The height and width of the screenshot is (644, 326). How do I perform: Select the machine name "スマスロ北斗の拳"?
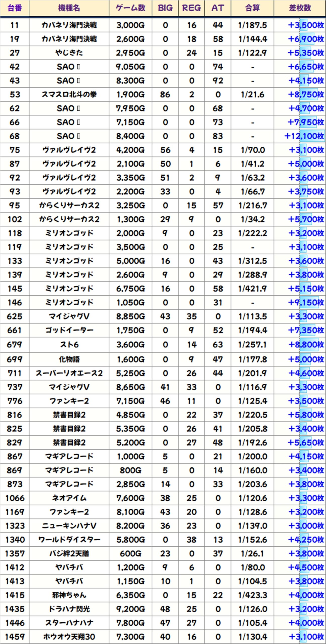[69, 94]
